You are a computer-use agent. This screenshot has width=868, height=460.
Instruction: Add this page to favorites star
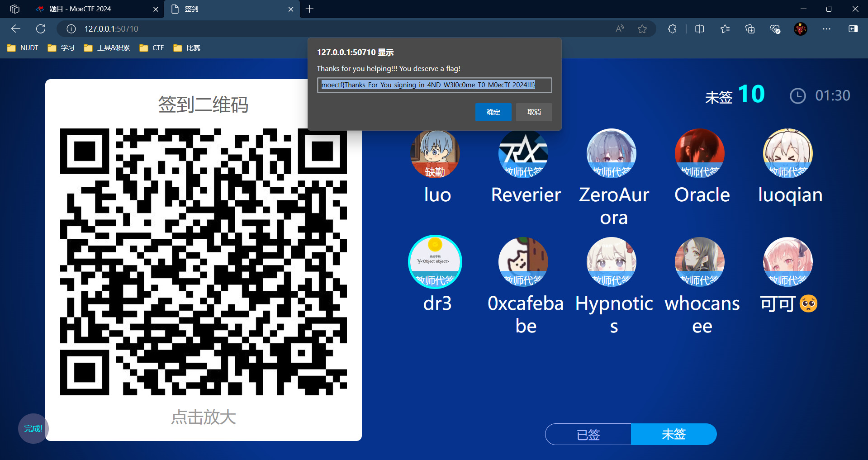point(642,29)
